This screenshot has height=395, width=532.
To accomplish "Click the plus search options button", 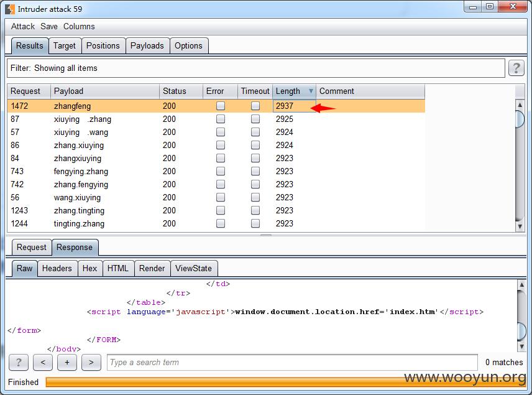I will (x=67, y=363).
